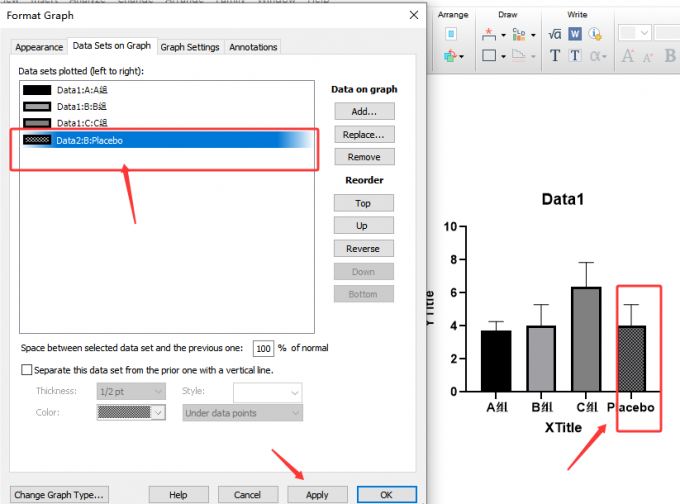The height and width of the screenshot is (504, 680).
Task: Click the increase font size A icon
Action: [x=628, y=56]
